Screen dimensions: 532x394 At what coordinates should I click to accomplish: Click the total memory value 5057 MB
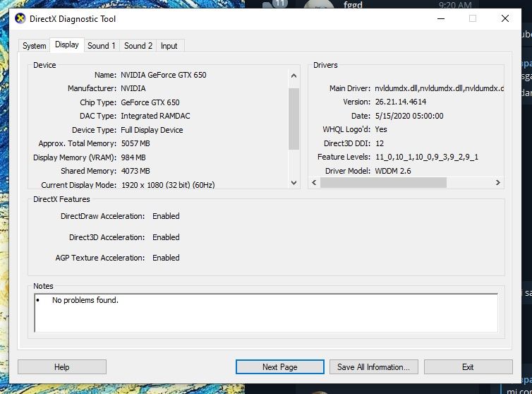click(135, 143)
